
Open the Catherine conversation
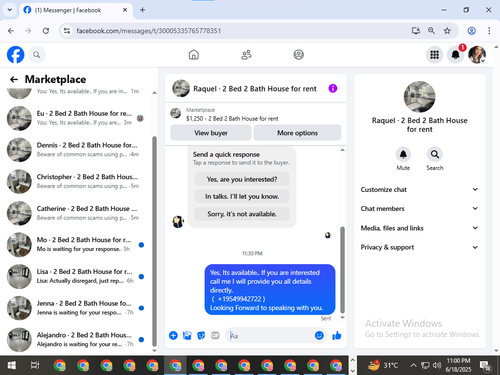[77, 213]
